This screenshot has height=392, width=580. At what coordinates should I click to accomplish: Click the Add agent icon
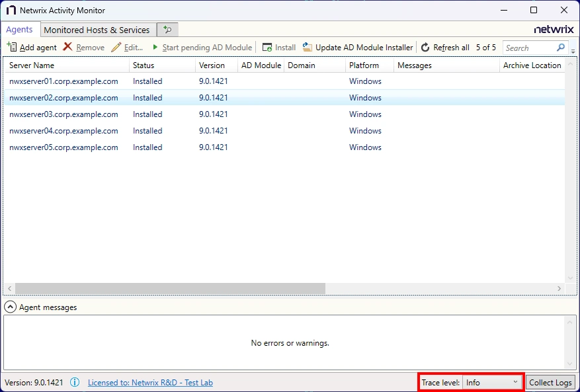pyautogui.click(x=13, y=47)
